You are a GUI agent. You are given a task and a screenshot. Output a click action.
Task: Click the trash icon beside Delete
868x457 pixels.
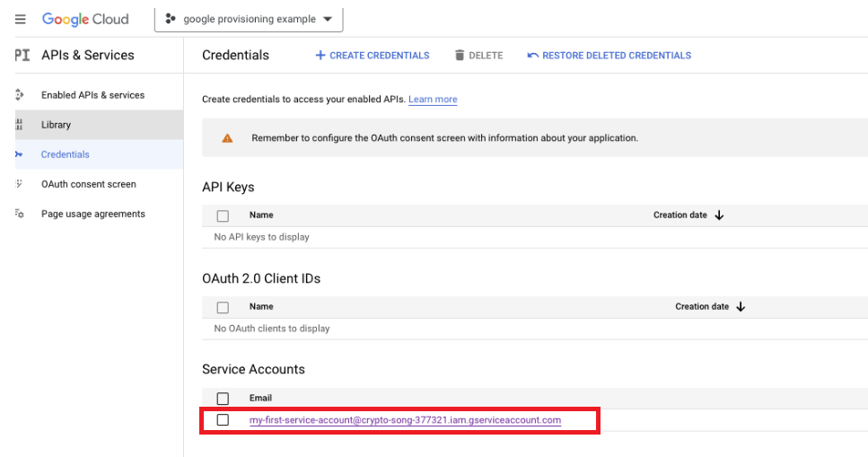[x=460, y=56]
